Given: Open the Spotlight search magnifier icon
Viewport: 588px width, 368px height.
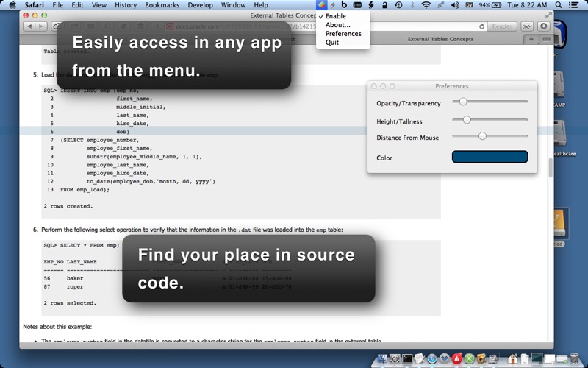Looking at the screenshot, I should click(559, 5).
